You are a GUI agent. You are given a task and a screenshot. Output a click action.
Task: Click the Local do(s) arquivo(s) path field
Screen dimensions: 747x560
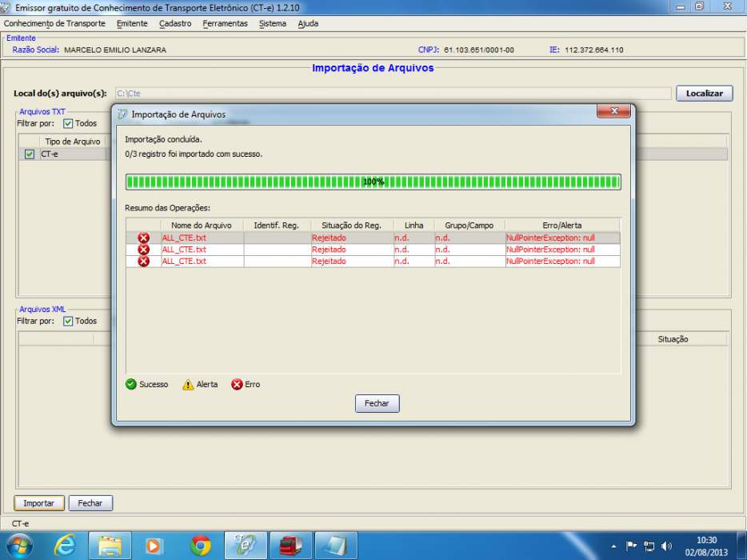393,94
